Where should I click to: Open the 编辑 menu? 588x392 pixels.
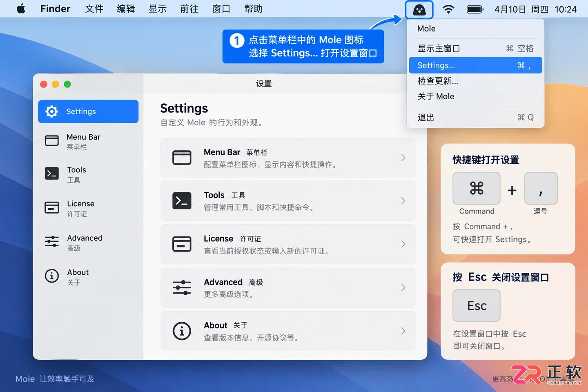coord(126,9)
